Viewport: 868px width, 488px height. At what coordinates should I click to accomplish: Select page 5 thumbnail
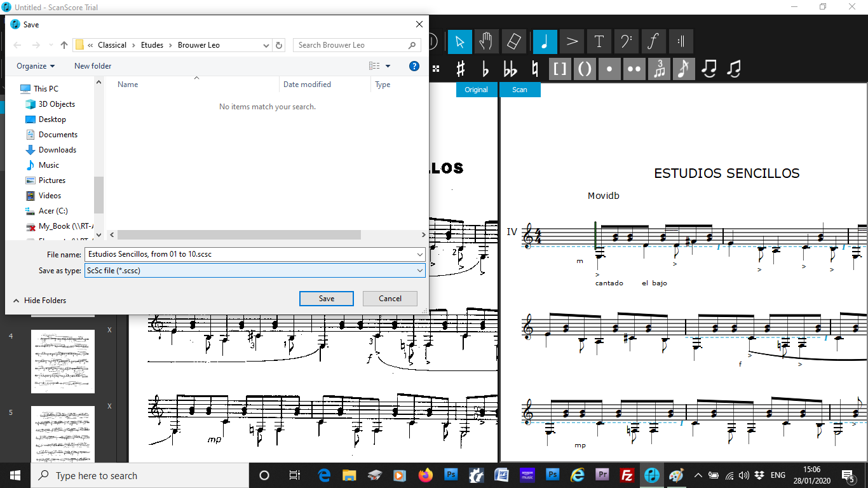(x=63, y=435)
